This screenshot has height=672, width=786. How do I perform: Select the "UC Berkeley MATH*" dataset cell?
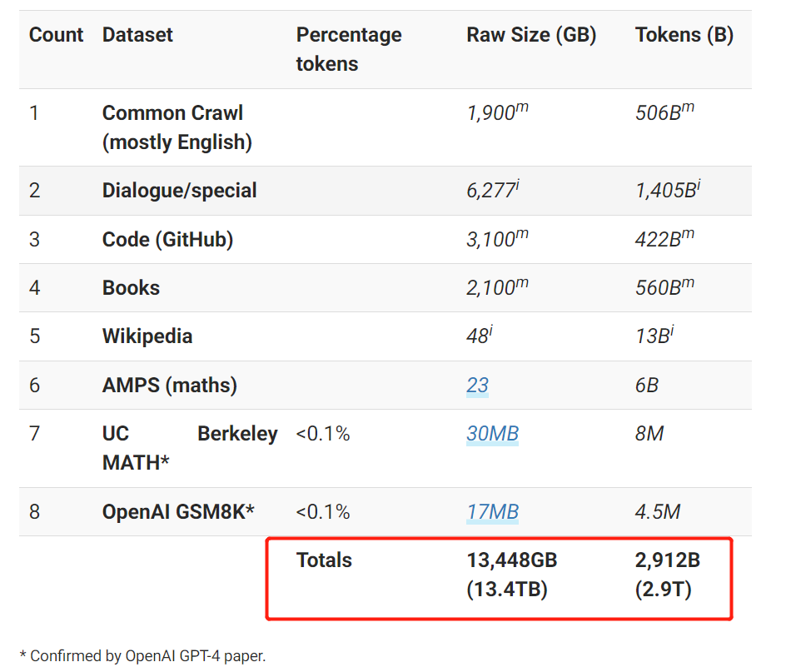point(189,448)
